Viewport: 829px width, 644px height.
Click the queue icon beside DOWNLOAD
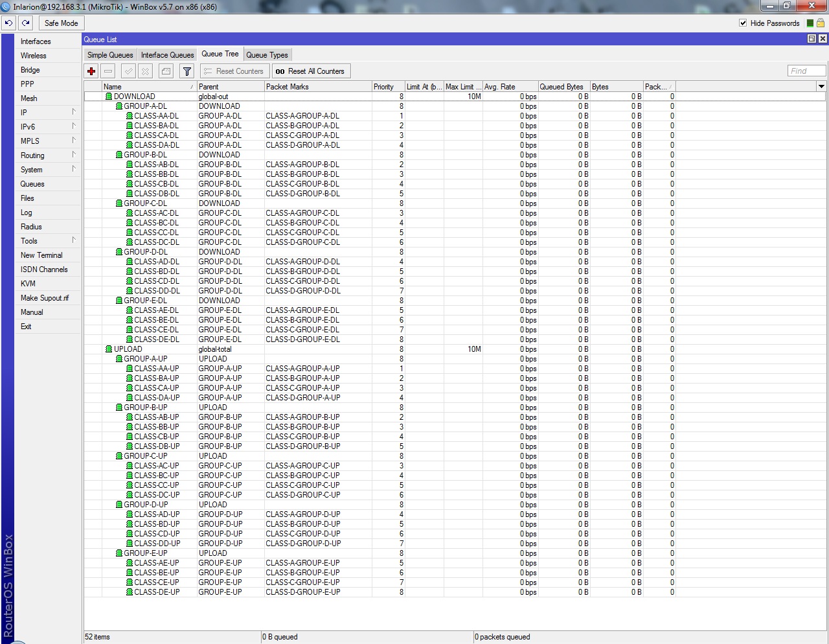[x=109, y=97]
